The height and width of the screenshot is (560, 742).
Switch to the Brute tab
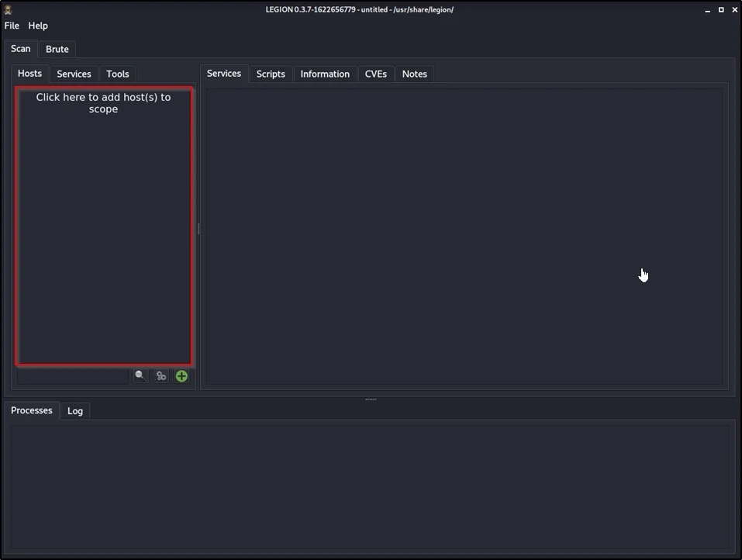click(x=57, y=49)
